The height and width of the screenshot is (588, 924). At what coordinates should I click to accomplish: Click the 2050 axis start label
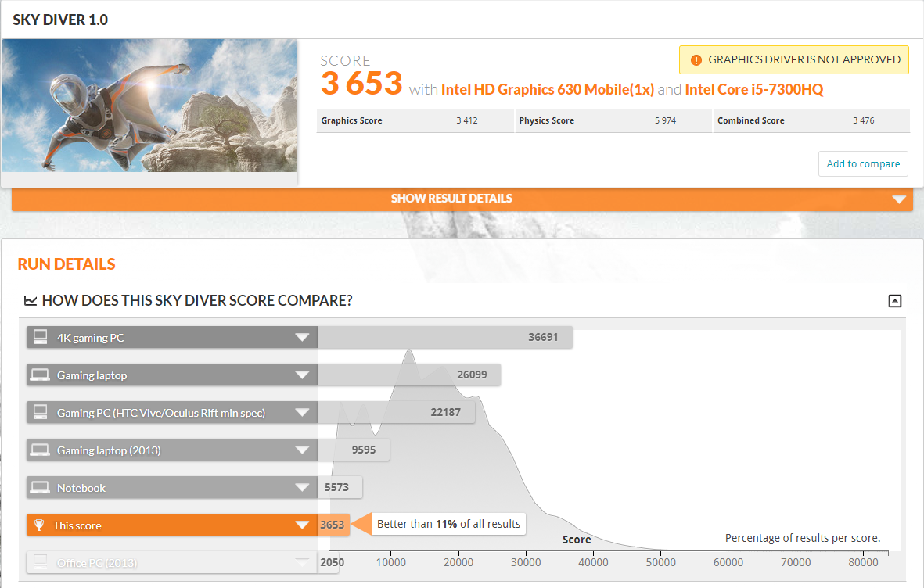click(x=332, y=563)
